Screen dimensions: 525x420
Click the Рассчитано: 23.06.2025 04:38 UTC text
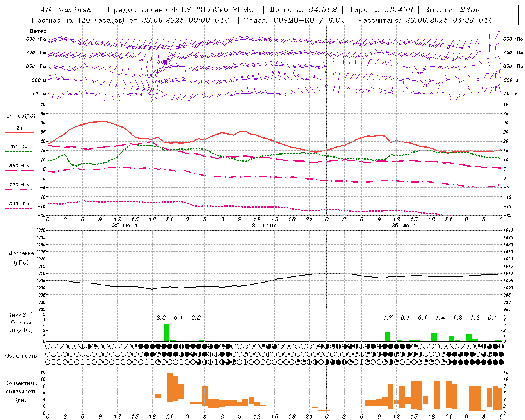click(426, 20)
